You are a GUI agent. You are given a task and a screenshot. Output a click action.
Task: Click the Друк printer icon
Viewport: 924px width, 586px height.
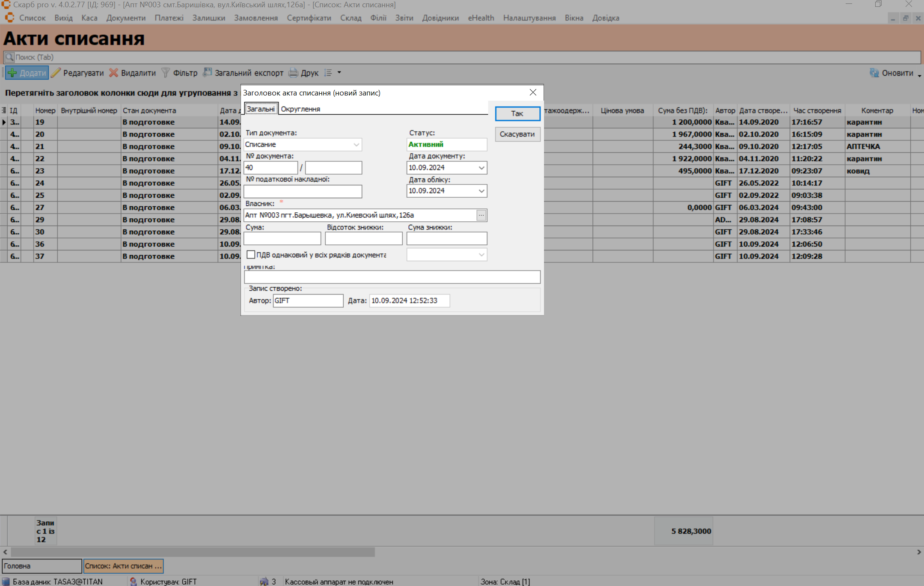pyautogui.click(x=293, y=73)
